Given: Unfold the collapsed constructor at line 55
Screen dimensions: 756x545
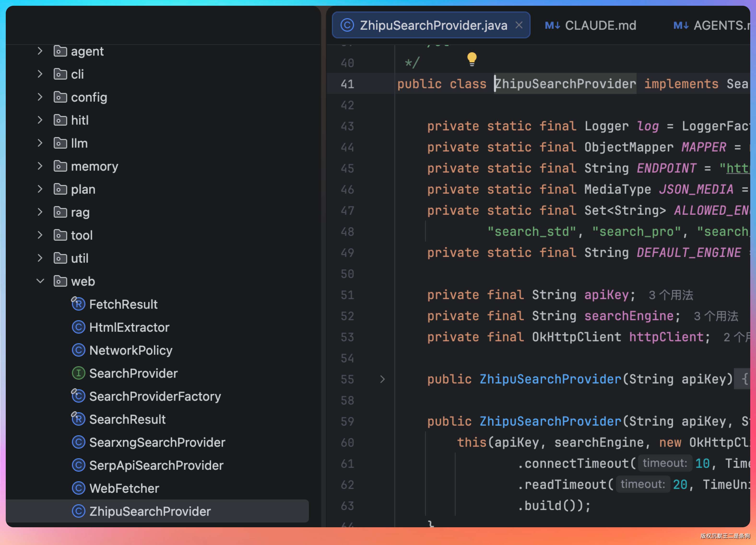Looking at the screenshot, I should coord(382,379).
